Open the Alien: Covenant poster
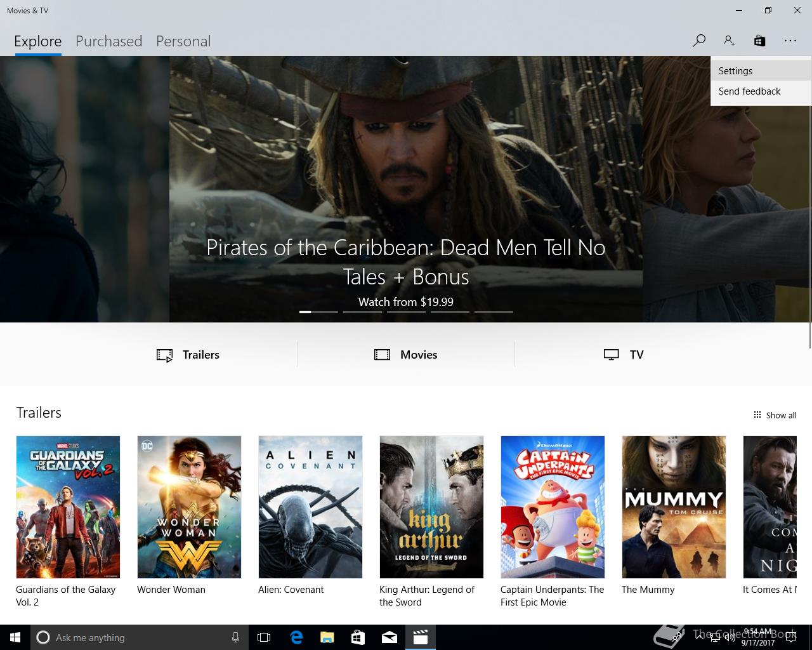 coord(310,507)
